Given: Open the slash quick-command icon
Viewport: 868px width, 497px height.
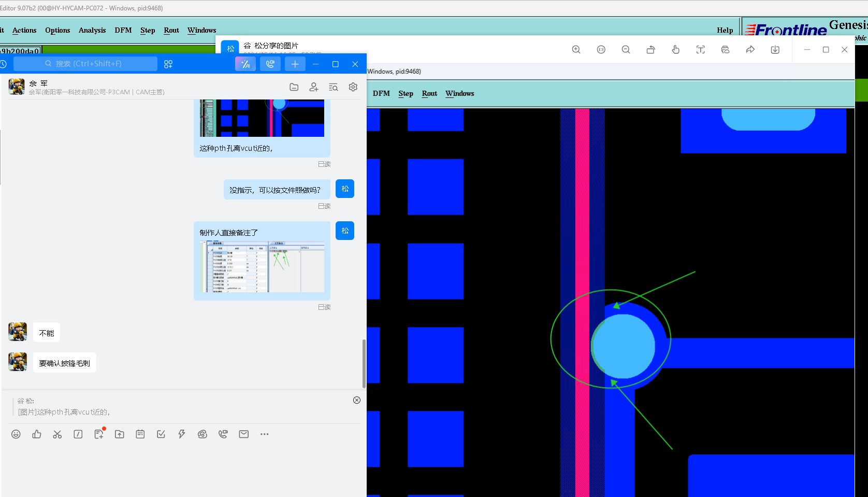Looking at the screenshot, I should 78,434.
